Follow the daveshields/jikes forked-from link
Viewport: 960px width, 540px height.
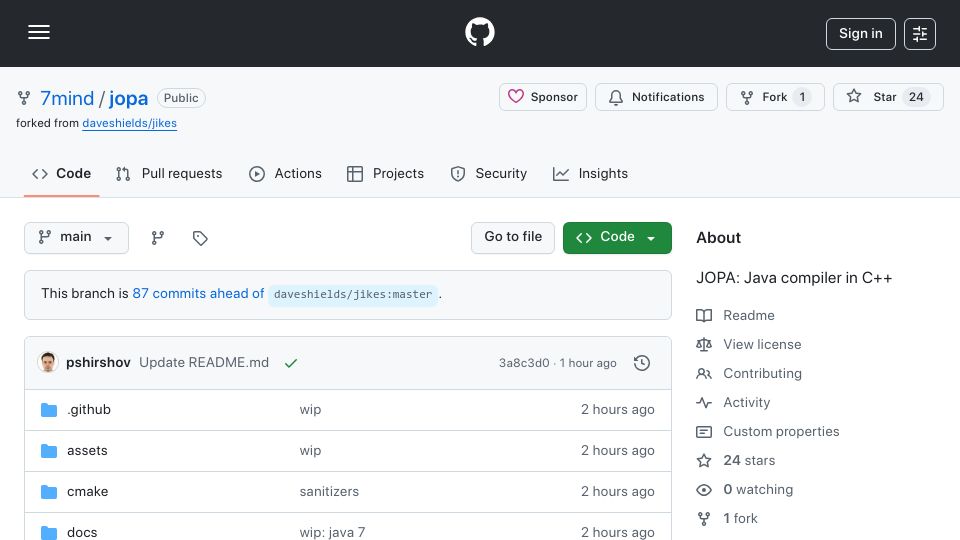pyautogui.click(x=129, y=123)
